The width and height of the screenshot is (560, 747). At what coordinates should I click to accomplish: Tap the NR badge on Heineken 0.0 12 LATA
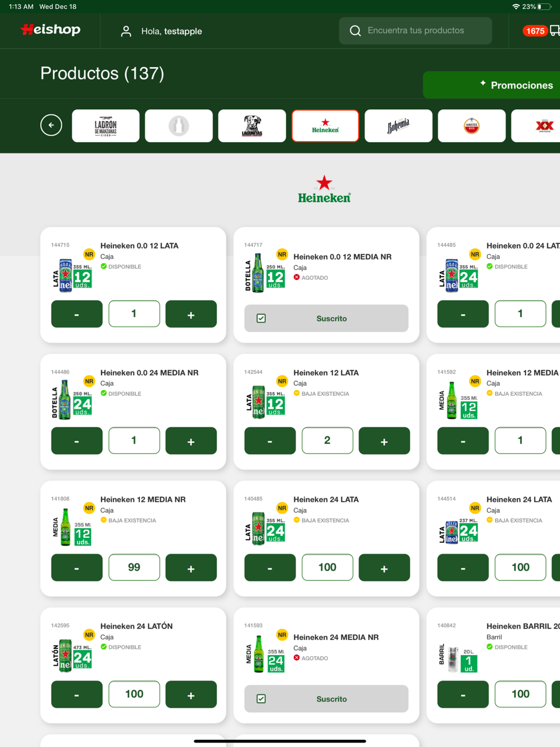tap(89, 254)
